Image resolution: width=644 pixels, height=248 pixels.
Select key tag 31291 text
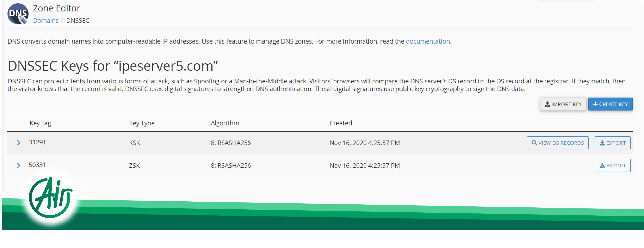[37, 142]
